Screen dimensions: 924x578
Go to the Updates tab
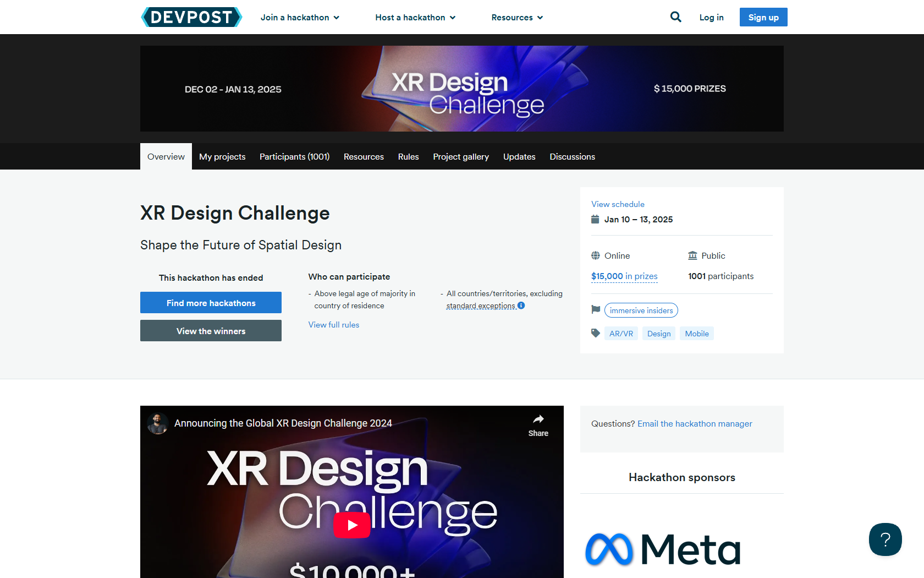click(519, 156)
